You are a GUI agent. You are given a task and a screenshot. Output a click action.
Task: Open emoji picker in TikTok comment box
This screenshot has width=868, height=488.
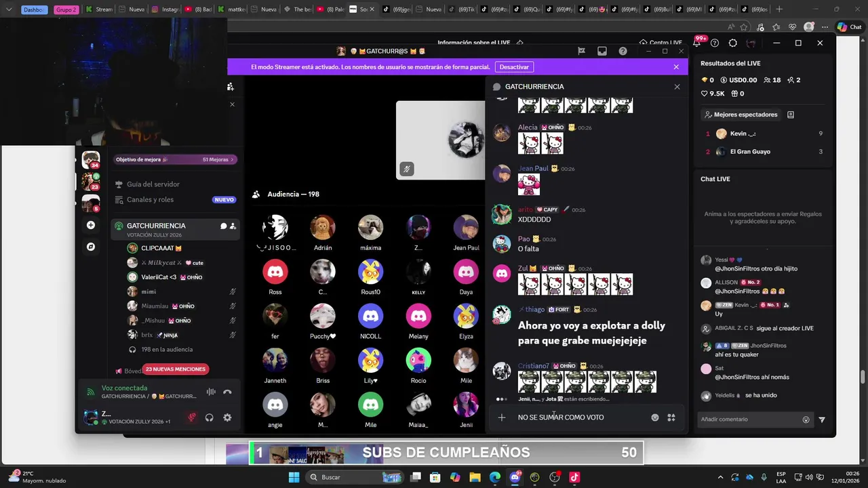point(806,420)
